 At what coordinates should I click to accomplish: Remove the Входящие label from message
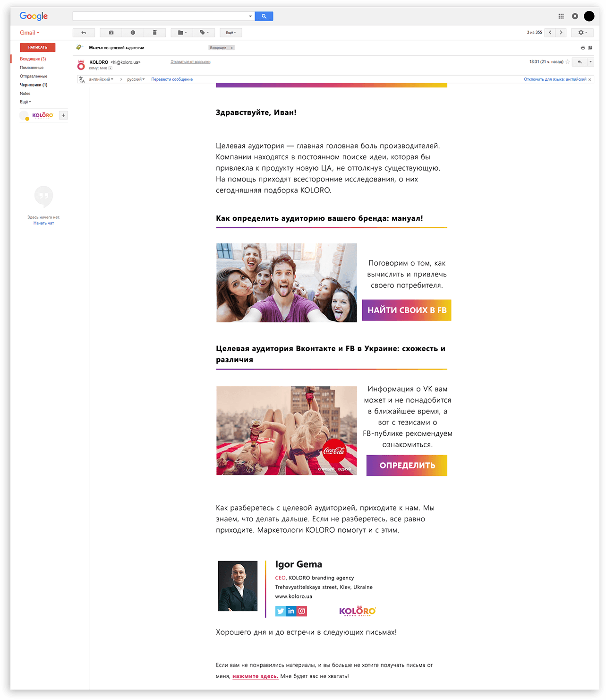coord(231,48)
